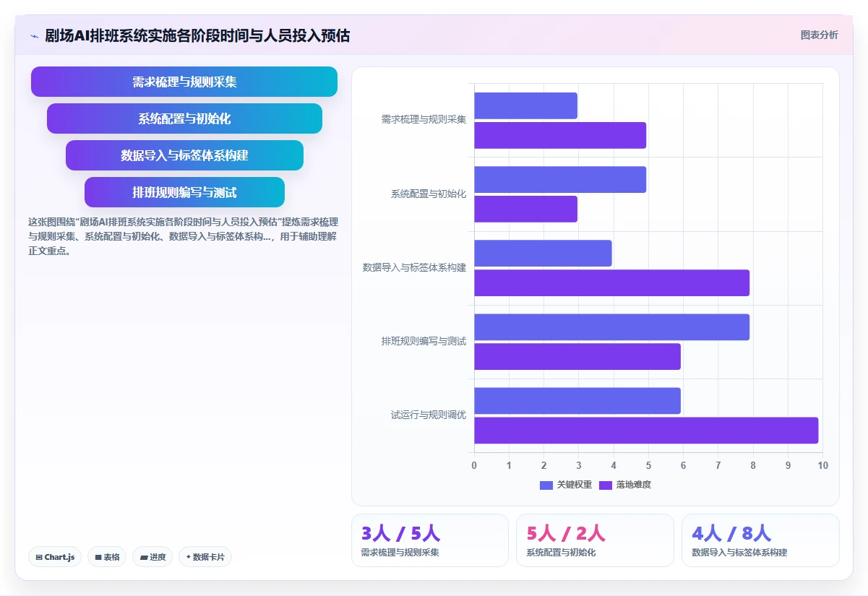Screen dimensions: 868x596
Task: Click 落地难度 bar for 系统配置与初始化
Action: tap(526, 209)
